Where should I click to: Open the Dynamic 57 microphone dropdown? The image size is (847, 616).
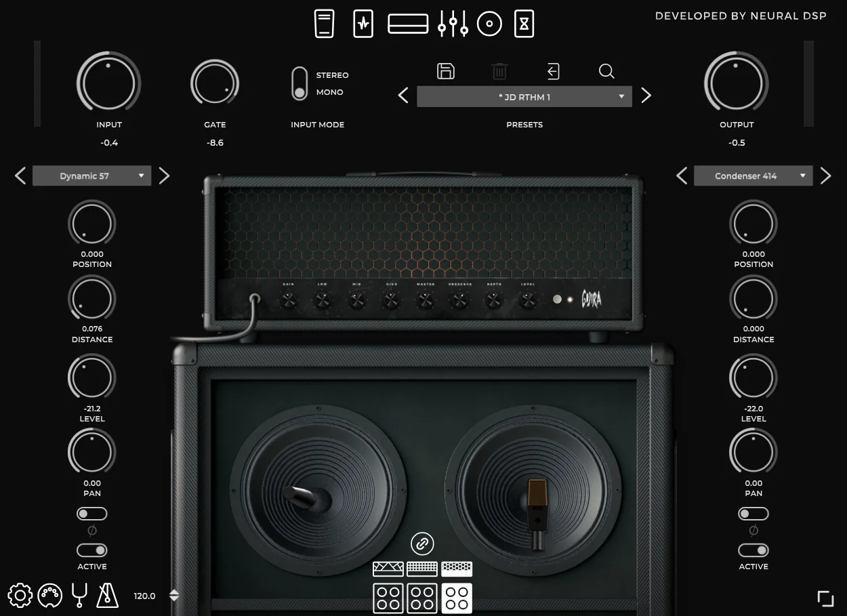point(92,176)
